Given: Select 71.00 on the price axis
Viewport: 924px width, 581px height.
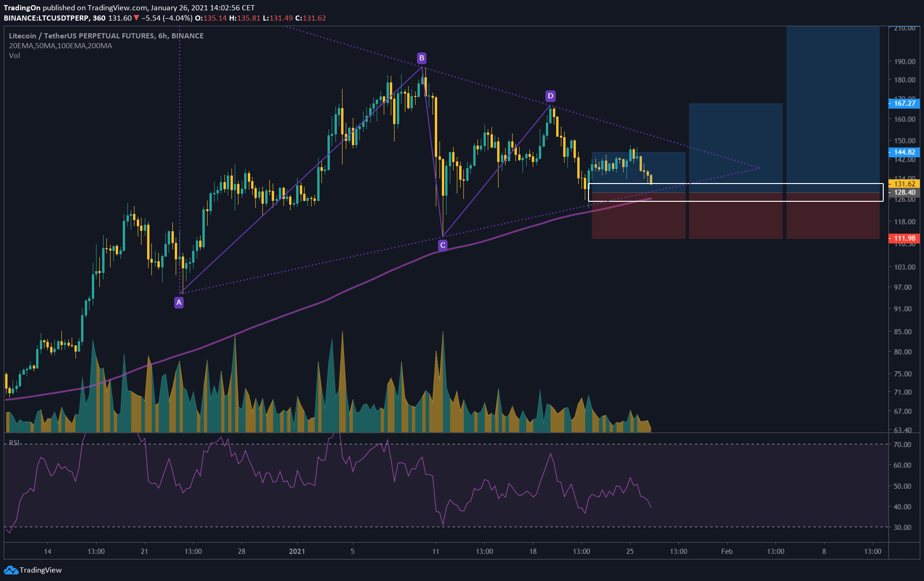Looking at the screenshot, I should click(x=902, y=392).
